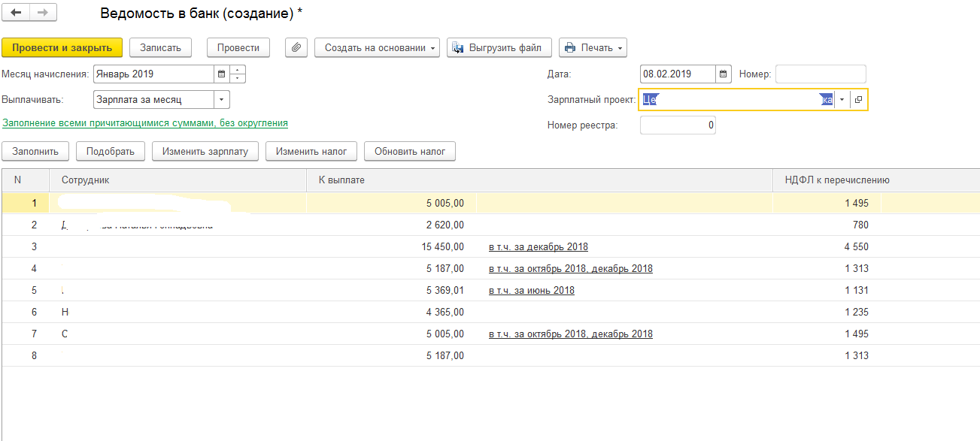
Task: Focus the Номер input field
Action: pos(821,74)
